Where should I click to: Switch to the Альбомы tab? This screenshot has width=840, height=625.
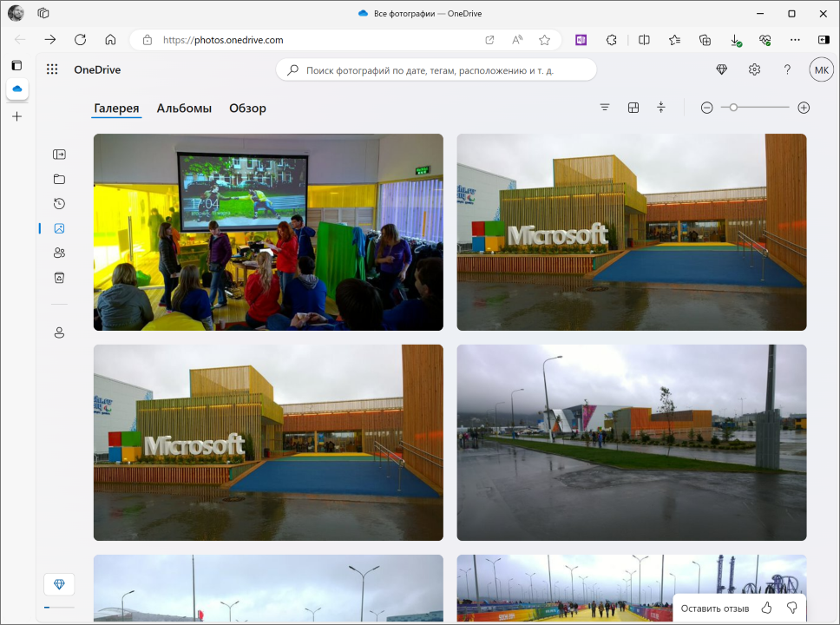click(x=184, y=109)
